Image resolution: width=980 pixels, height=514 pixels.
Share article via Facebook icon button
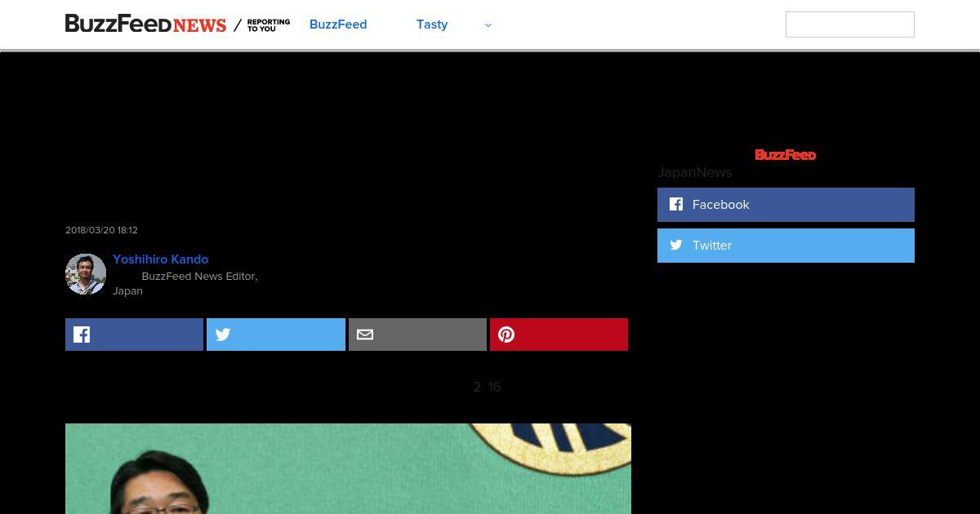[135, 335]
